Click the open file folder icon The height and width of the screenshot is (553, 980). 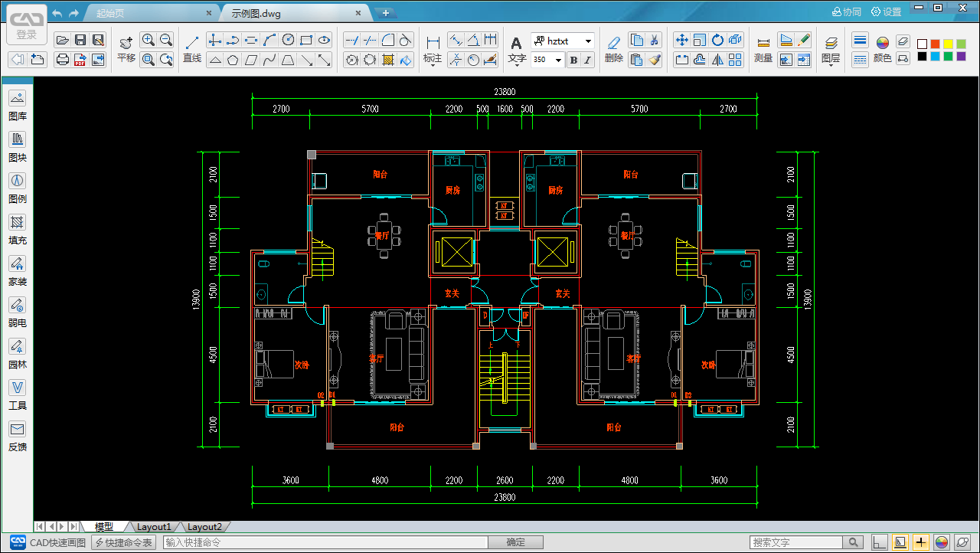pyautogui.click(x=63, y=40)
